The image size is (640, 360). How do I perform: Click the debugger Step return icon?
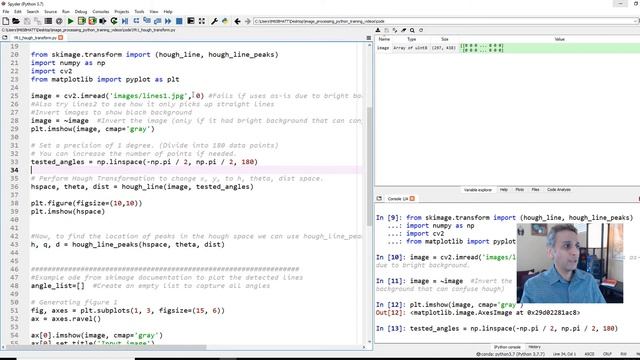click(157, 21)
